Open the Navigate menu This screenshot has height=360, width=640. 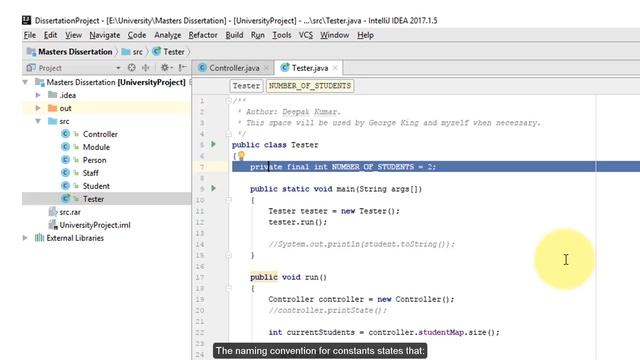[104, 35]
